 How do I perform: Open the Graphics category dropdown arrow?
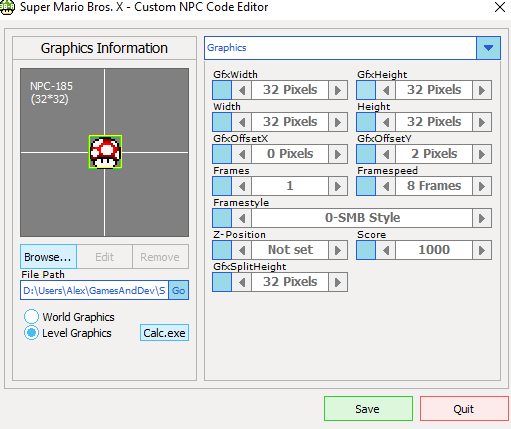[x=488, y=48]
